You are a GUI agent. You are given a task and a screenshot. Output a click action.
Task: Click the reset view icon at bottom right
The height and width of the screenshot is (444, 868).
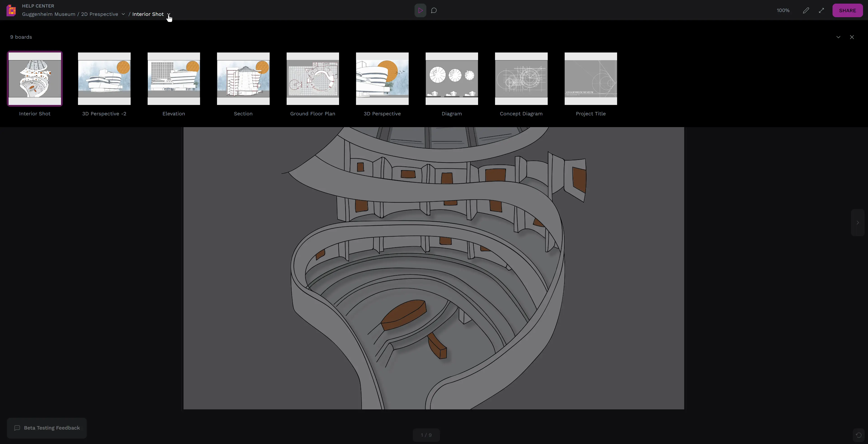coord(858,435)
